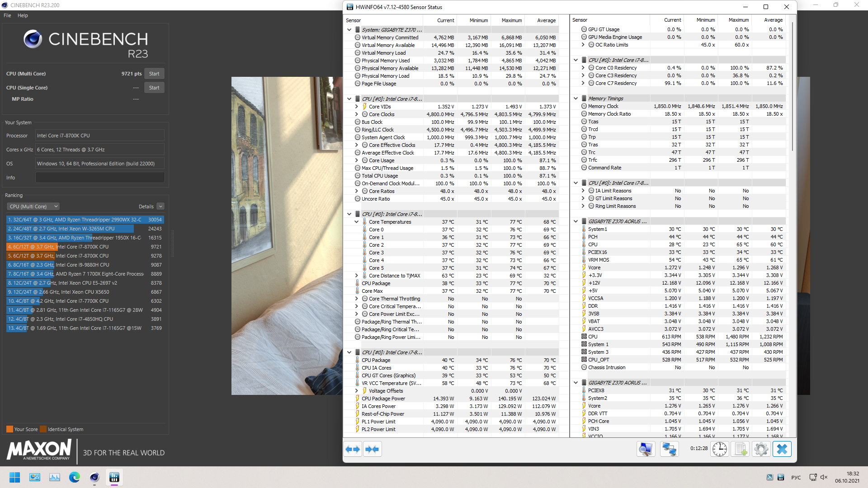
Task: Start the CPU Single Core benchmark
Action: click(x=154, y=88)
